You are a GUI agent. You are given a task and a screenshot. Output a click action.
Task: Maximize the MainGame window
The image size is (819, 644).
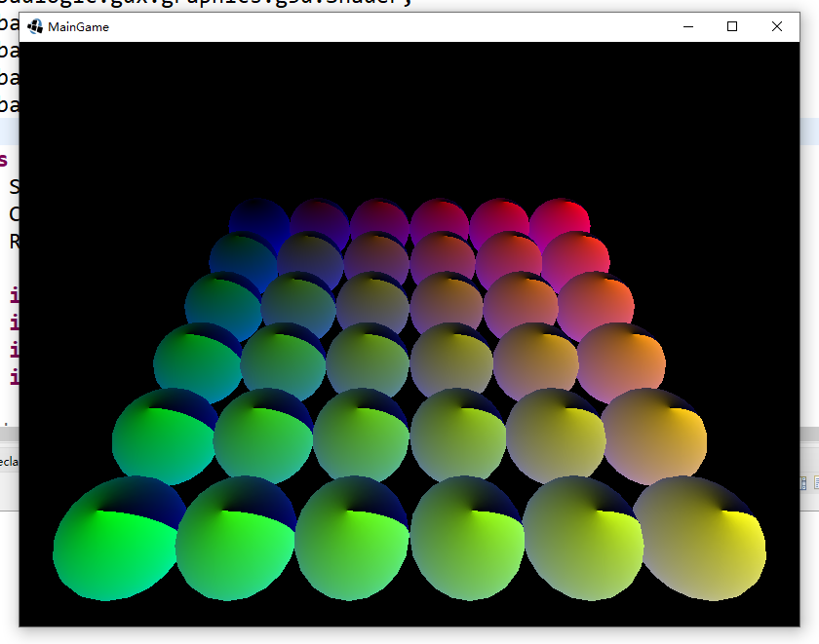[732, 26]
